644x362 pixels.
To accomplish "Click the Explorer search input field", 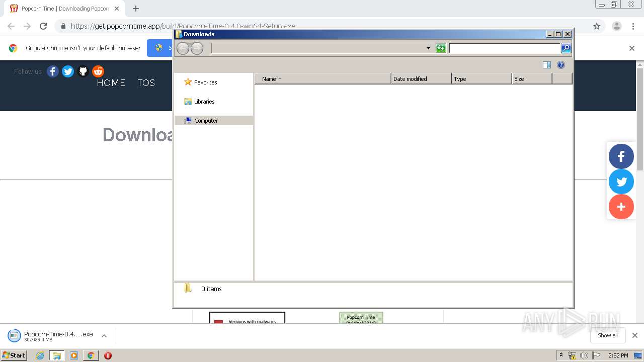I will (x=505, y=48).
